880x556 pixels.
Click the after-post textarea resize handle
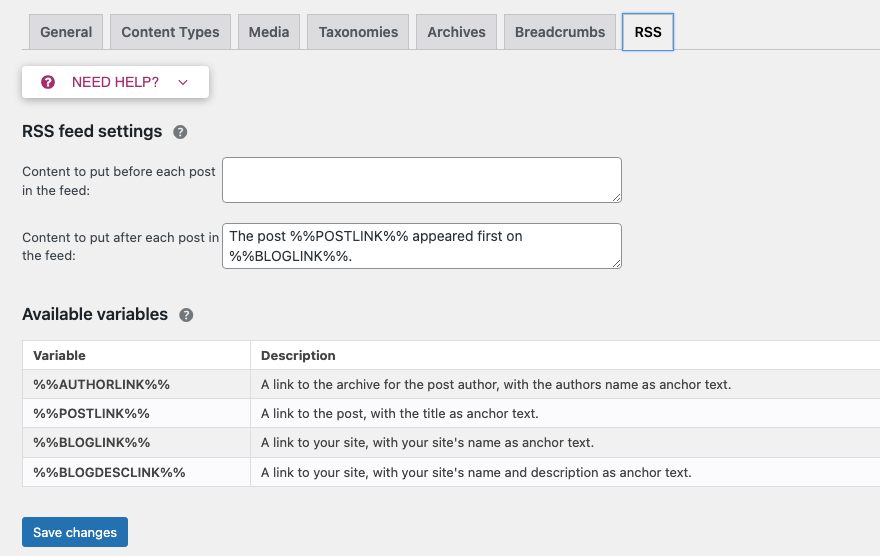616,264
